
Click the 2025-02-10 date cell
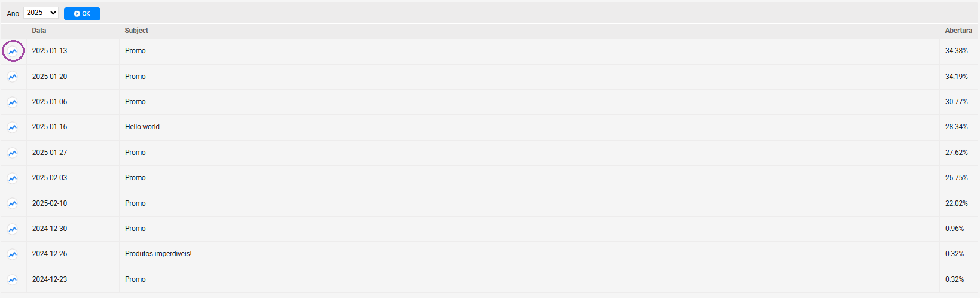50,203
